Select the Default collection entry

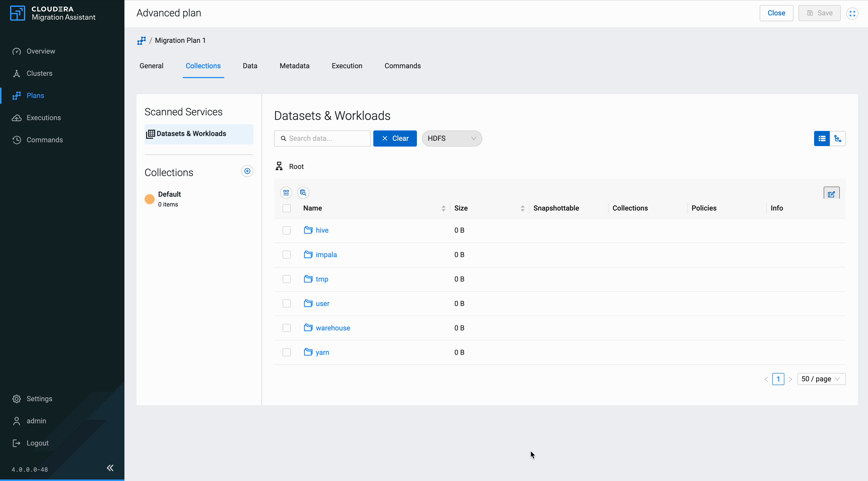pos(199,199)
